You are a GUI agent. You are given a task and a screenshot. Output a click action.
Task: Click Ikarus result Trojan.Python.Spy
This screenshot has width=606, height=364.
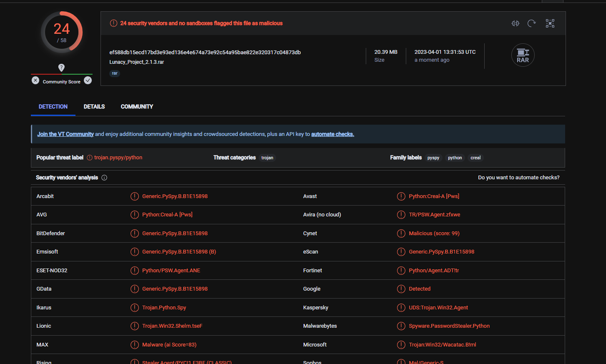164,308
